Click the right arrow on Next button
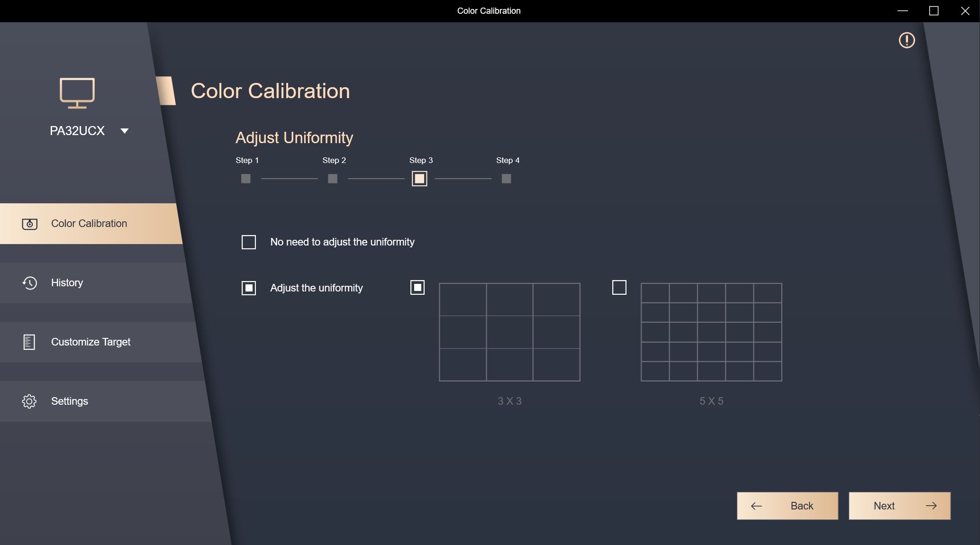The image size is (980, 545). pos(931,506)
